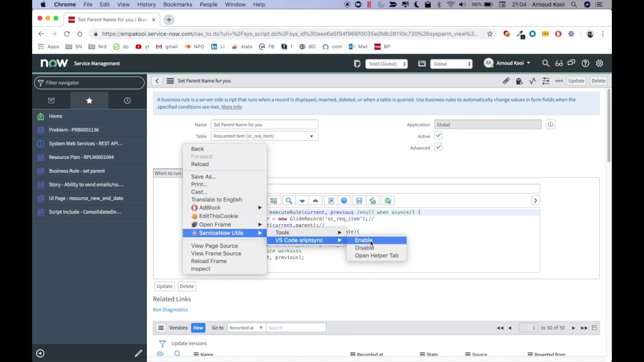
Task: Click the New button in Versions list
Action: click(198, 328)
